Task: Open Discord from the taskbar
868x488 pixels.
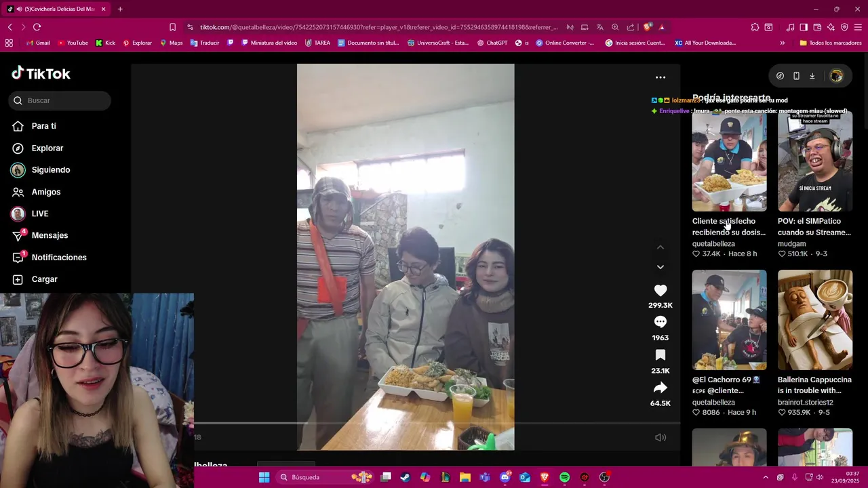Action: point(505,477)
